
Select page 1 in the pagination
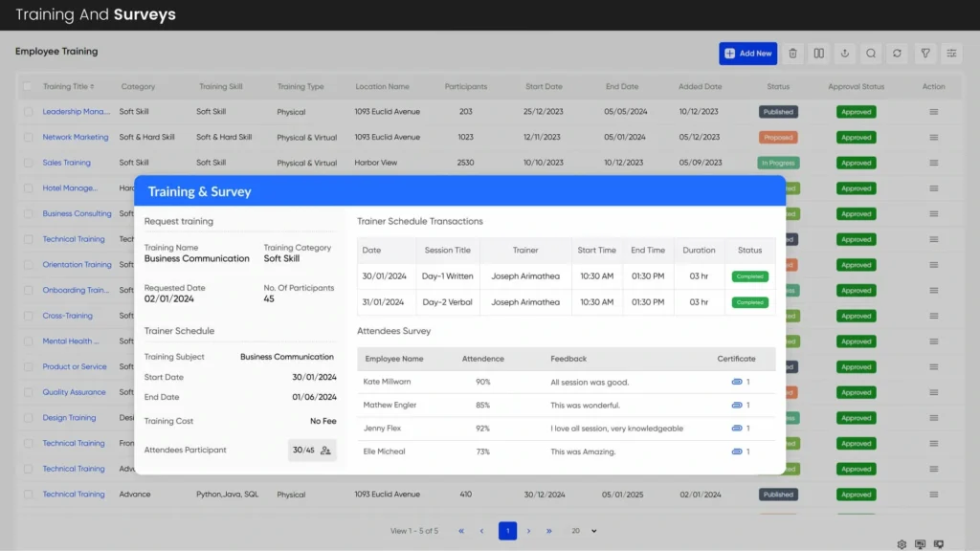[x=507, y=531]
